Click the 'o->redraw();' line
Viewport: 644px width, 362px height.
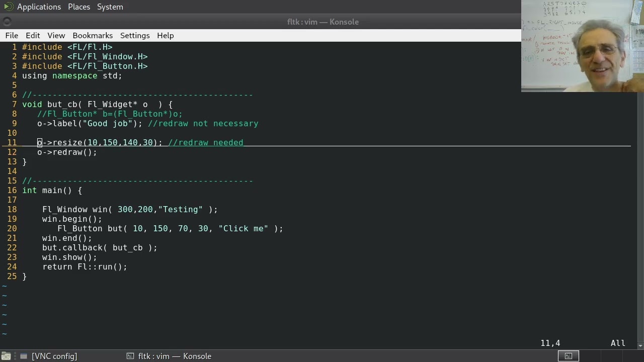point(67,152)
